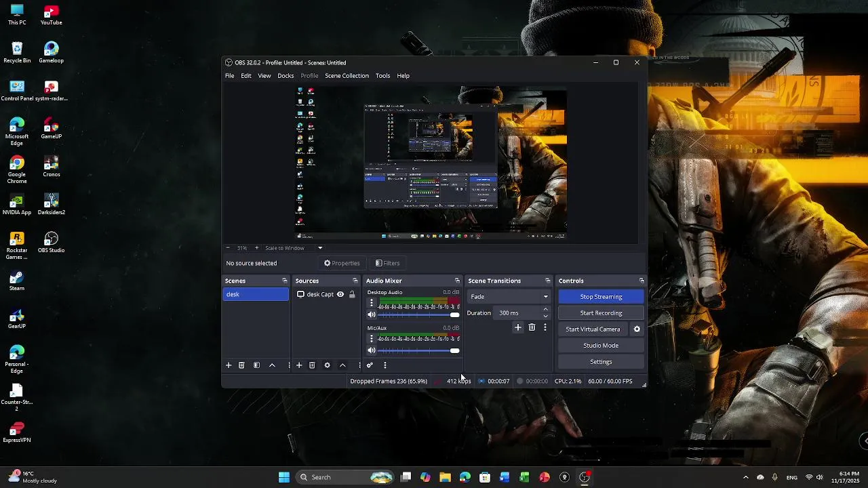The width and height of the screenshot is (868, 488).
Task: Click Start Recording button
Action: (x=601, y=313)
